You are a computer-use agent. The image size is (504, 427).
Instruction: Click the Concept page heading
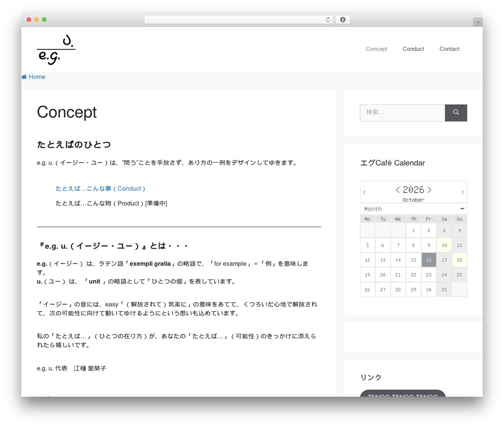click(67, 112)
